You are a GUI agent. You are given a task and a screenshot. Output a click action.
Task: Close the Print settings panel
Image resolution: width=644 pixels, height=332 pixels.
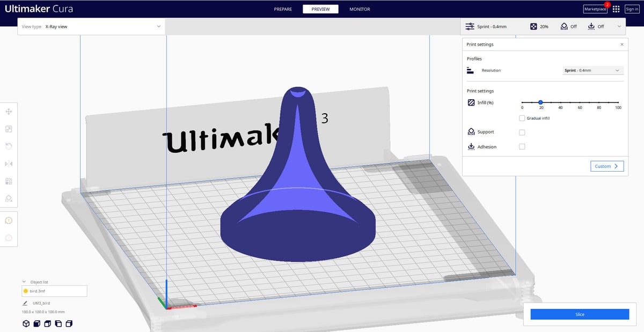[x=622, y=45]
